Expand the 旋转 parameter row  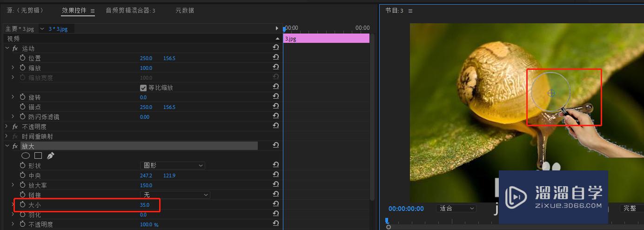coord(13,97)
